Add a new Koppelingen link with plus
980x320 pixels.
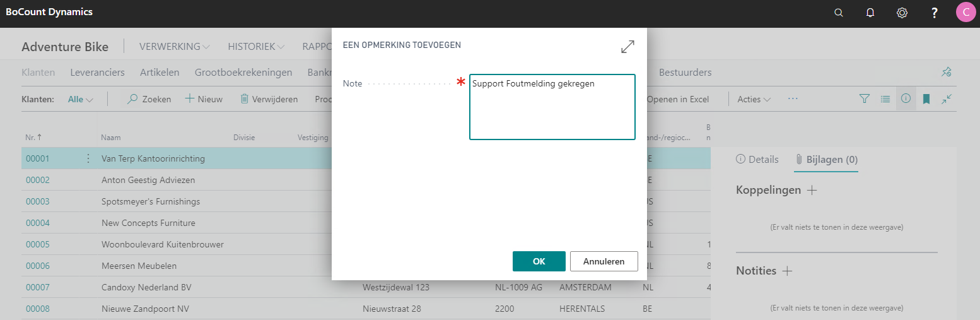(812, 190)
